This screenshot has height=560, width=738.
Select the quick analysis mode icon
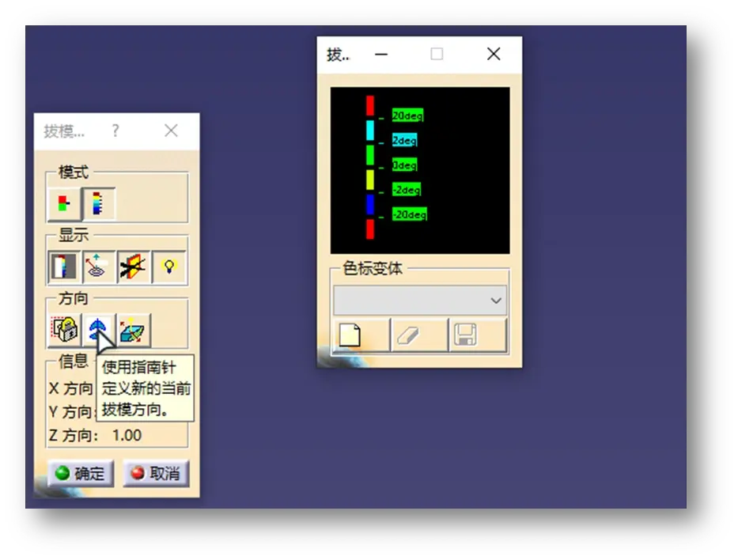coord(63,205)
